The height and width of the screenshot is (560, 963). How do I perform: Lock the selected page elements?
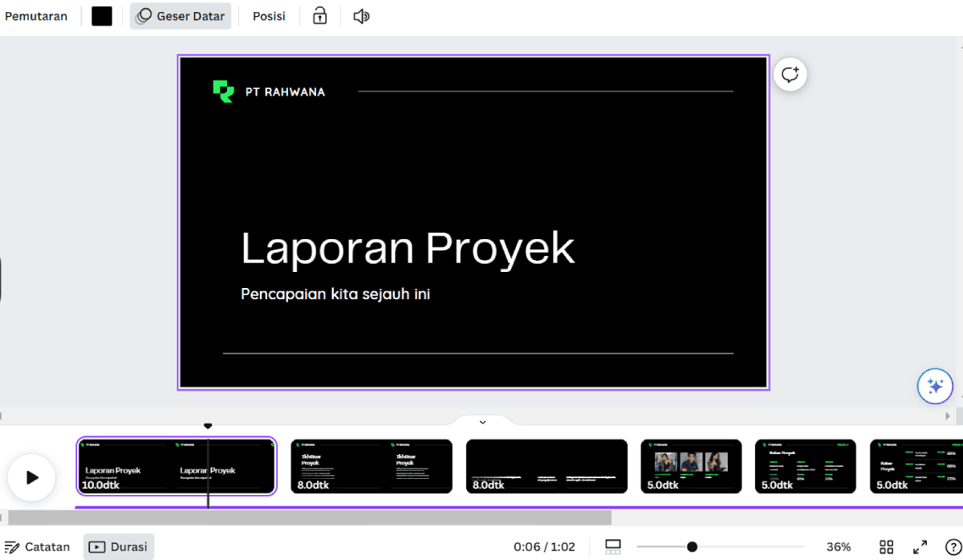(x=319, y=15)
